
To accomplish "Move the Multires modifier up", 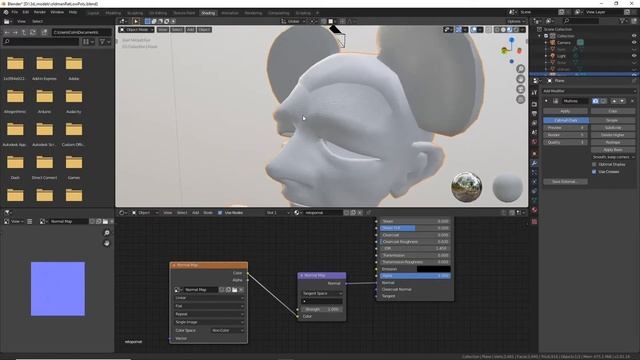I will [x=614, y=101].
